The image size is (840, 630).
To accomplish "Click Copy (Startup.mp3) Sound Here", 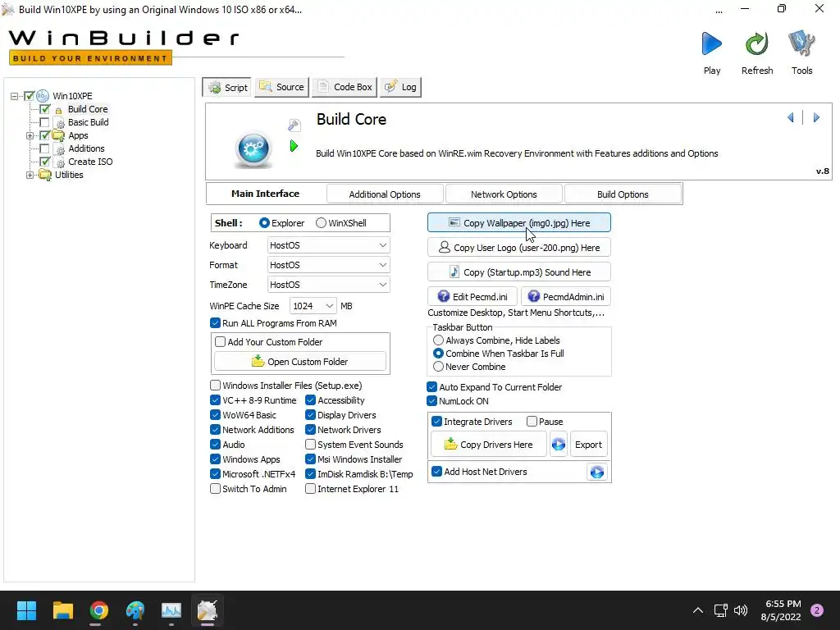I will (519, 272).
